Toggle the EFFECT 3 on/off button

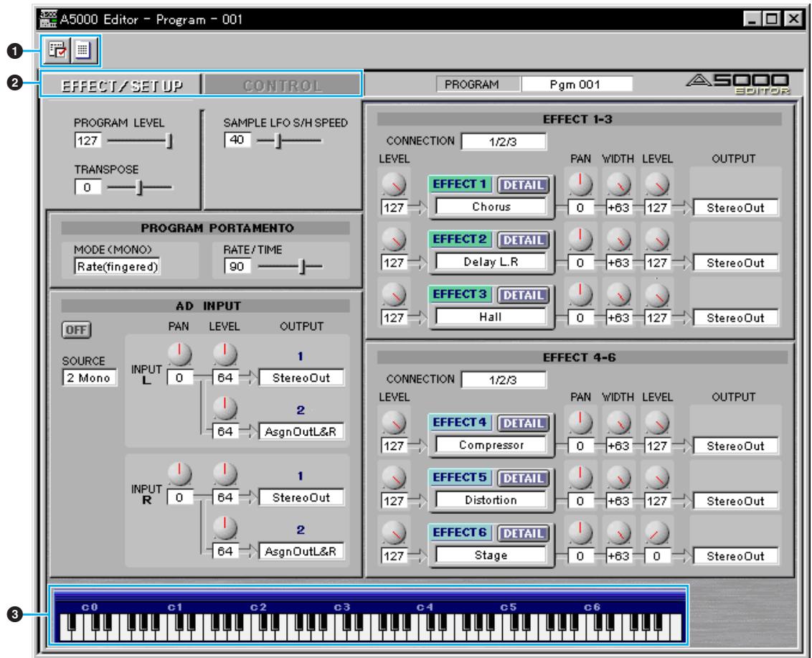460,294
